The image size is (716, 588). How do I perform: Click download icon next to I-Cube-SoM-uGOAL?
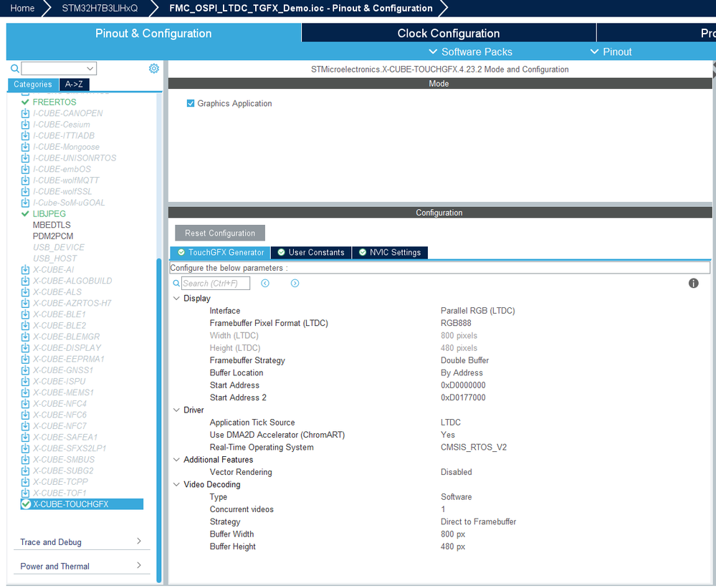pos(26,203)
